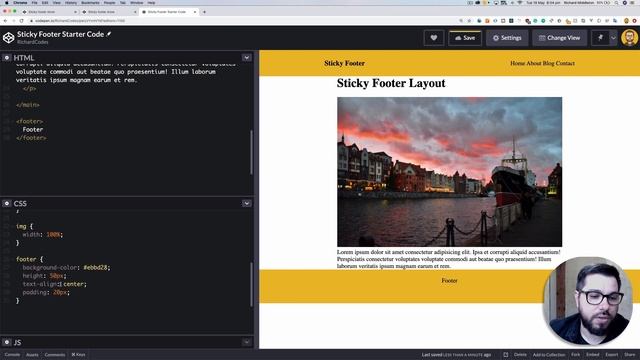This screenshot has height=360, width=640.
Task: Open HTML editor settings gear
Action: [7, 58]
